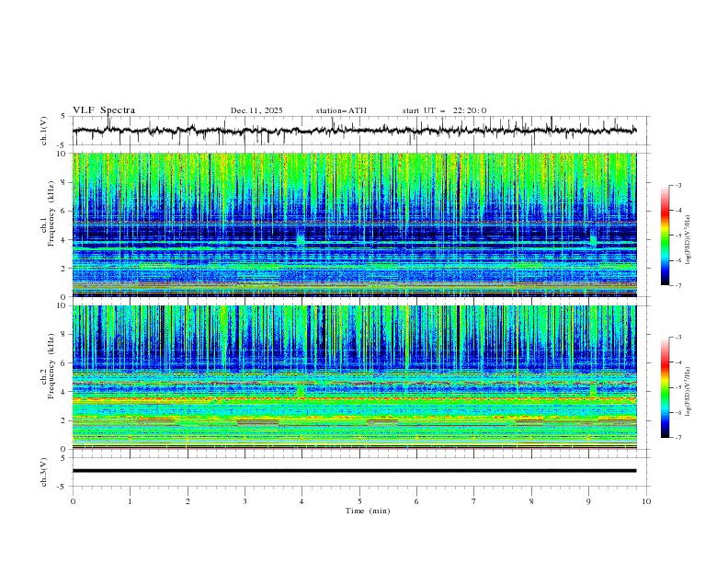Click the "9" tick on the time axis
728x563 pixels.
pyautogui.click(x=588, y=501)
